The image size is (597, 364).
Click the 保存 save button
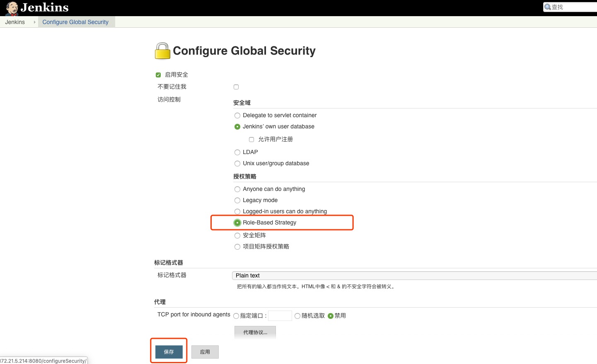(x=169, y=352)
